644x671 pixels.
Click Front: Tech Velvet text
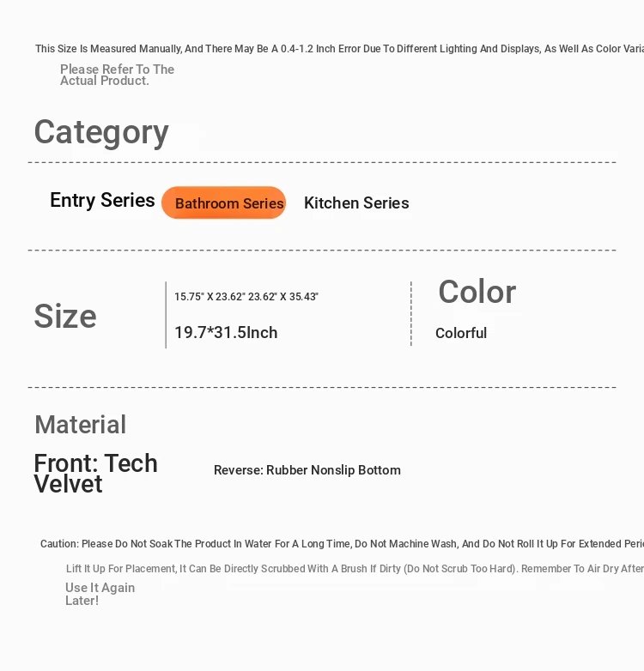(96, 474)
